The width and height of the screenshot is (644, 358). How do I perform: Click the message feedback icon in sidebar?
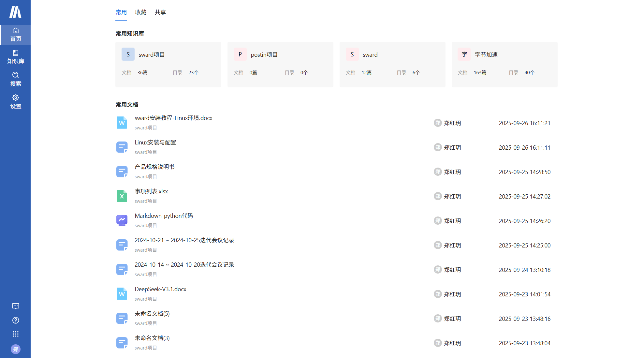click(15, 306)
